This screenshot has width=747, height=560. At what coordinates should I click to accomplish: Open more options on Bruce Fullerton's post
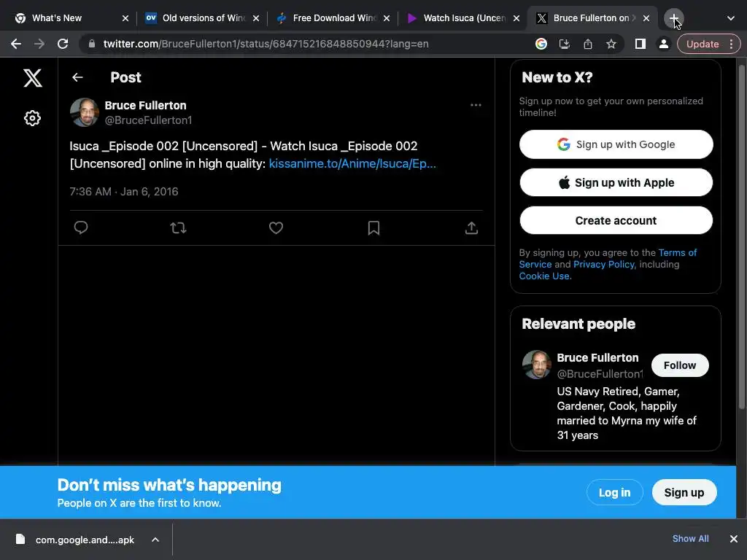(476, 105)
